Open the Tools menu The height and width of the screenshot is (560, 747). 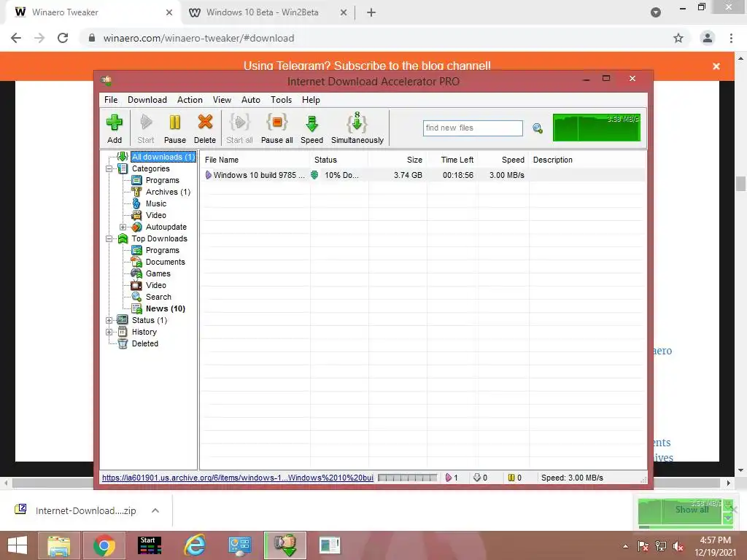click(x=281, y=99)
